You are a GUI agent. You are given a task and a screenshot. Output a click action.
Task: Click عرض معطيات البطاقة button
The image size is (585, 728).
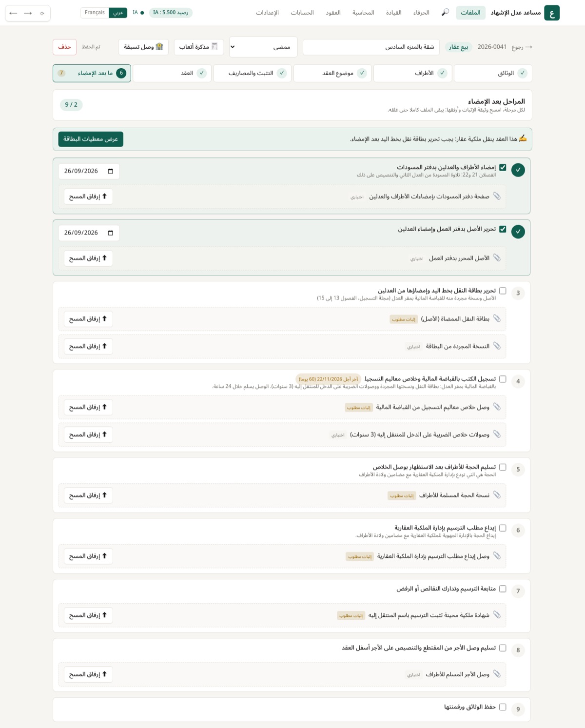[x=91, y=139]
